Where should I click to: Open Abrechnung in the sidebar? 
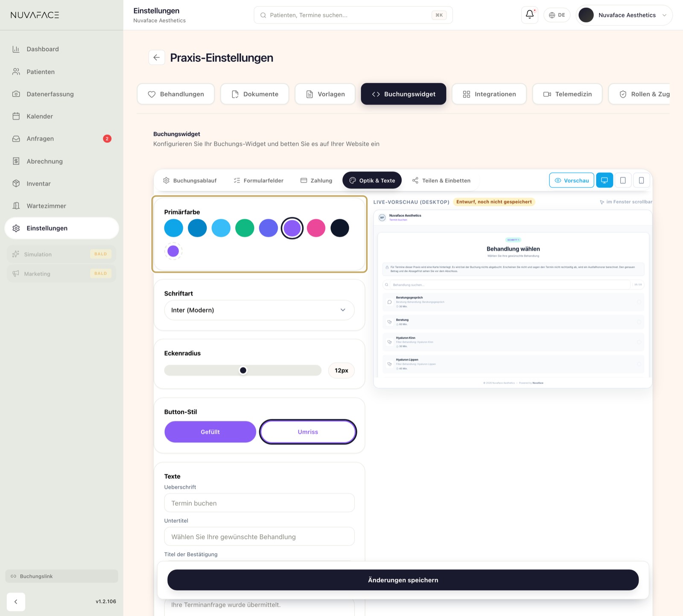point(61,161)
